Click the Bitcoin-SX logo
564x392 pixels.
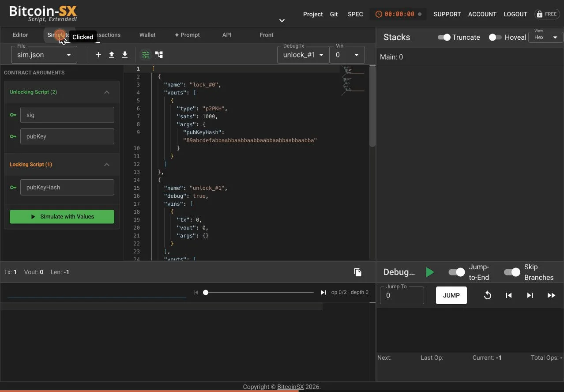(x=43, y=13)
